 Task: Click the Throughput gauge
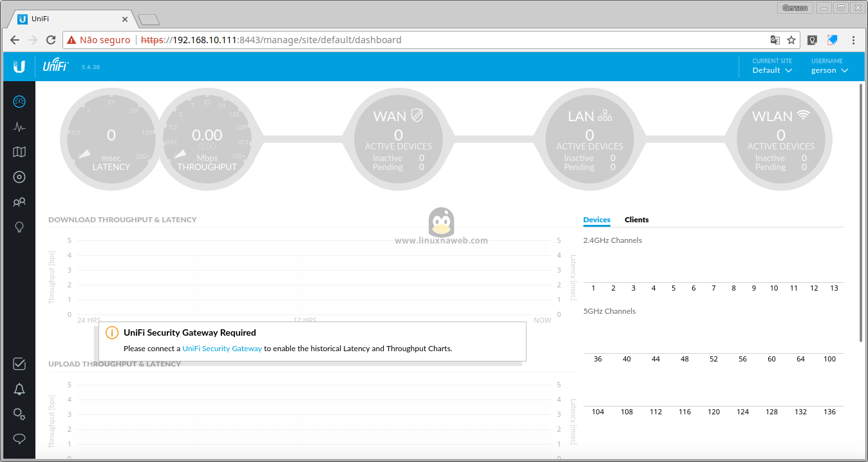coord(207,139)
